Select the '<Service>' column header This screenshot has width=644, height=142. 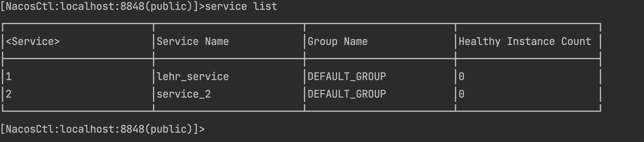coord(33,41)
